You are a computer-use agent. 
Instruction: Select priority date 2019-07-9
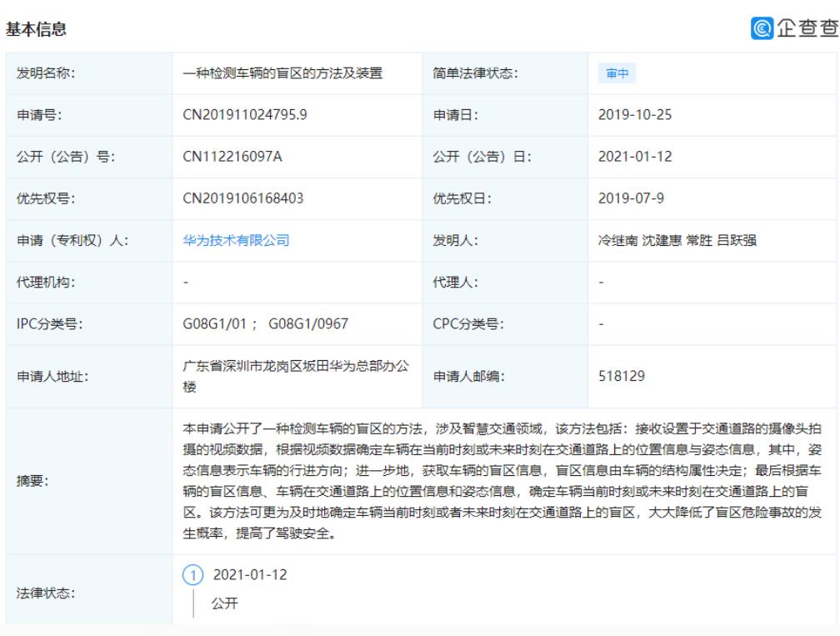coord(631,198)
